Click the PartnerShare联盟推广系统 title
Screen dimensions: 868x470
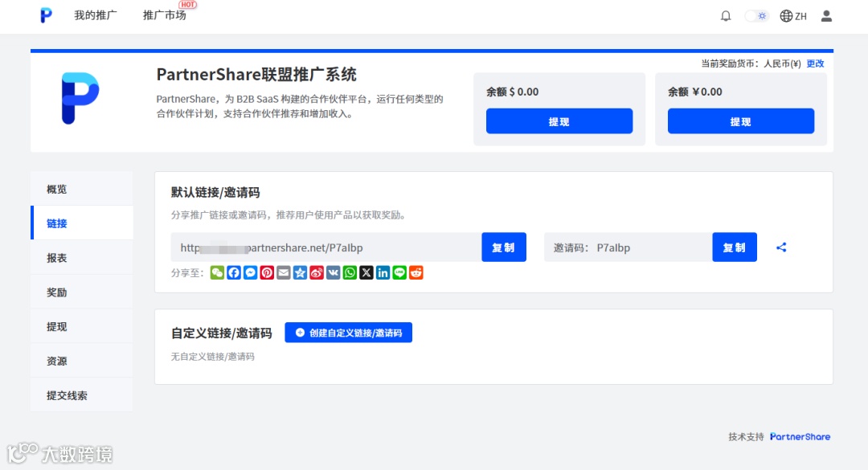pyautogui.click(x=256, y=74)
